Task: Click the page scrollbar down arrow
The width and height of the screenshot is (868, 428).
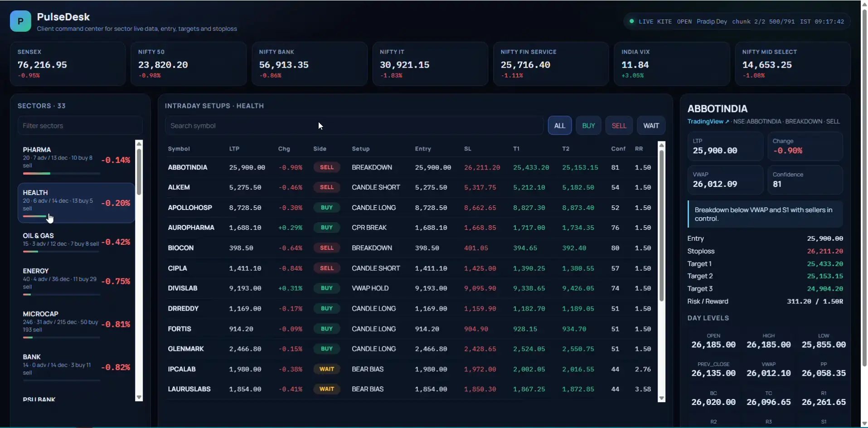Action: coord(864,424)
